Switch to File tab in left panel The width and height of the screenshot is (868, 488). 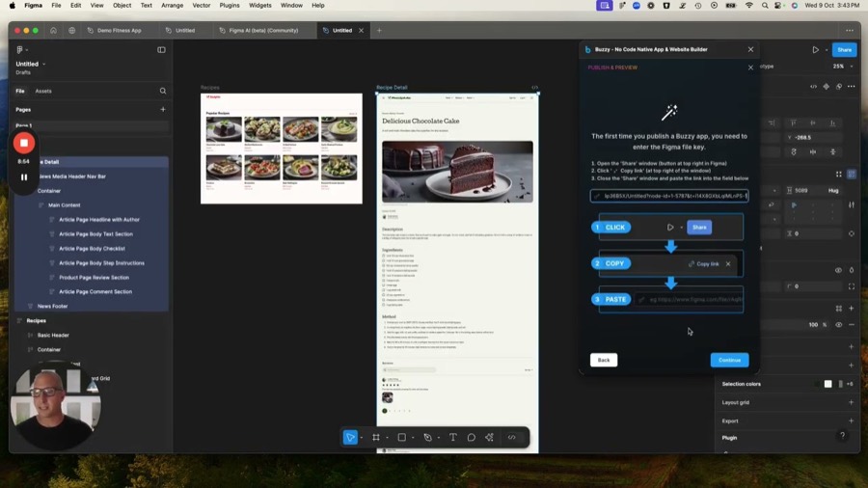point(20,92)
